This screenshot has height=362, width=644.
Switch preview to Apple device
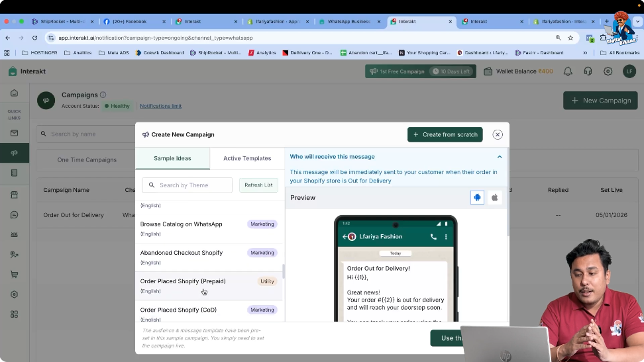(495, 197)
